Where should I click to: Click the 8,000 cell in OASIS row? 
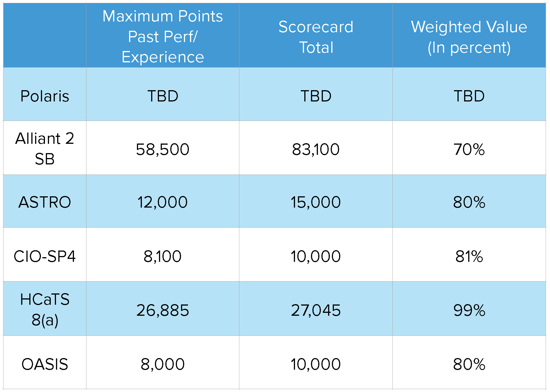[x=163, y=364]
